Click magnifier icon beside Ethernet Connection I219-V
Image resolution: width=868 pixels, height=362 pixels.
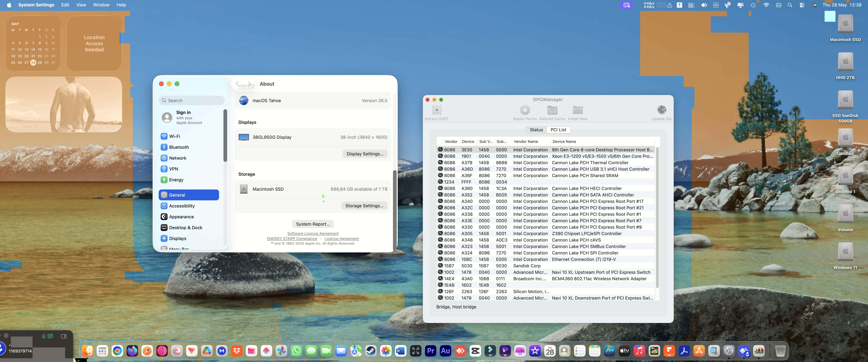440,259
